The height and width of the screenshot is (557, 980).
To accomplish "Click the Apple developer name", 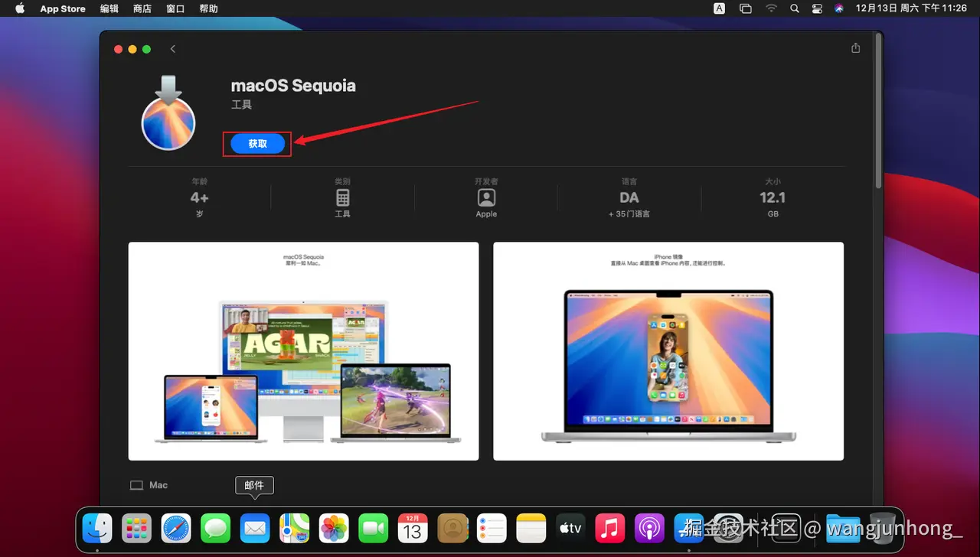I will point(486,214).
